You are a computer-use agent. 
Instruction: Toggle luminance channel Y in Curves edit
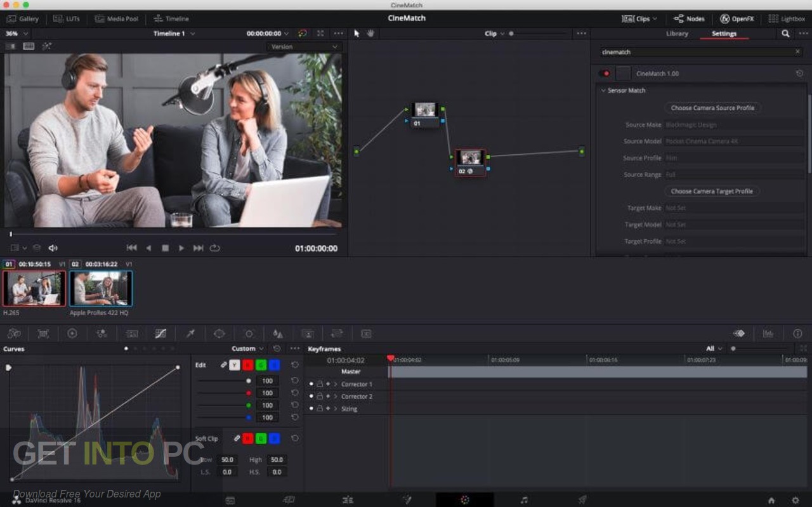point(234,365)
